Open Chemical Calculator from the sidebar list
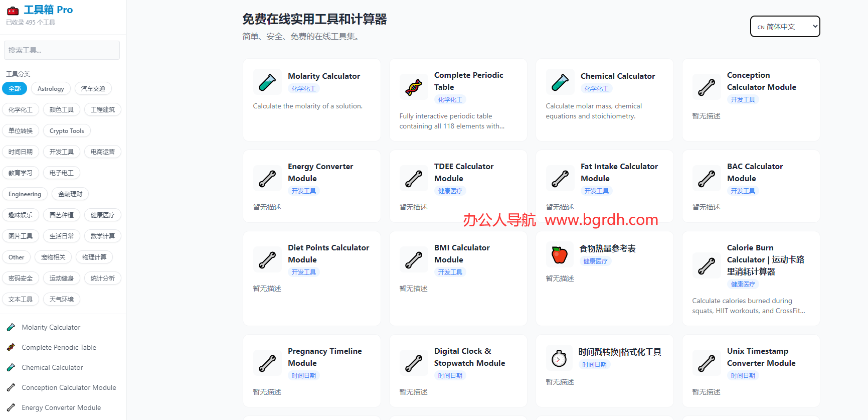Screen dimensions: 868x420 tap(52, 367)
